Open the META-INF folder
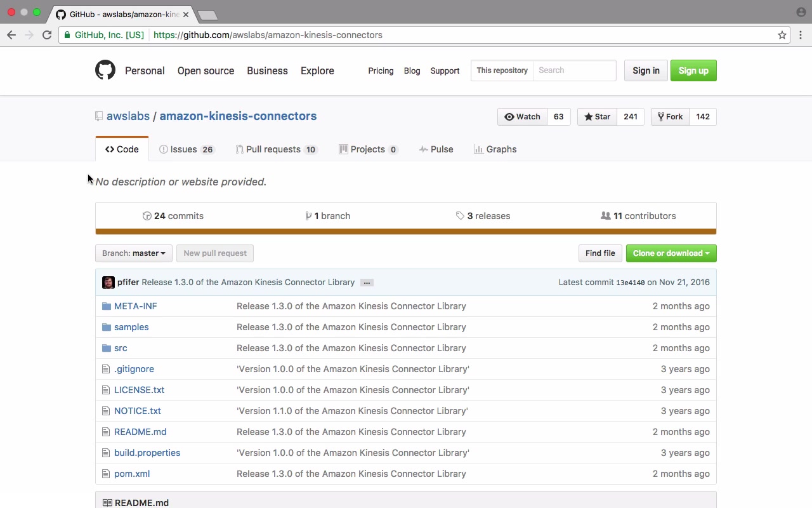 (x=135, y=306)
